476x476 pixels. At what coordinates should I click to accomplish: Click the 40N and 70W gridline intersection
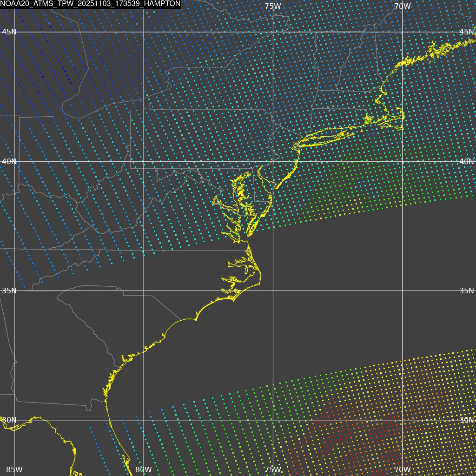click(402, 161)
